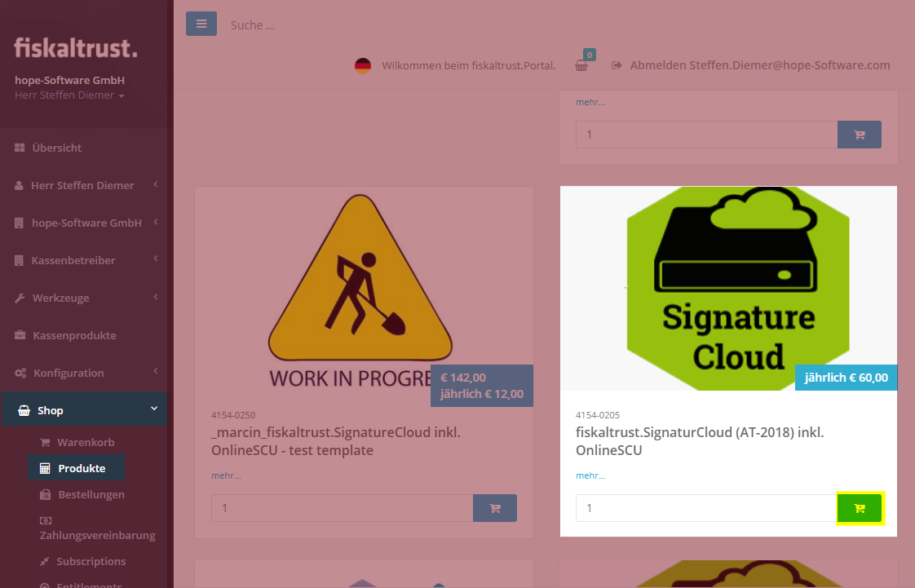Expand the Konfiguration menu chevron

pyautogui.click(x=156, y=371)
